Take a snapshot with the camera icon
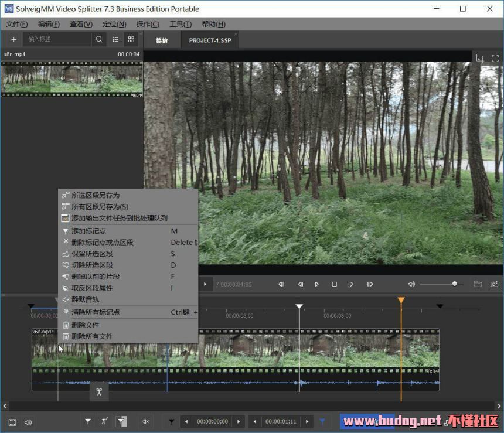Viewport: 504px width, 433px height. tap(494, 284)
